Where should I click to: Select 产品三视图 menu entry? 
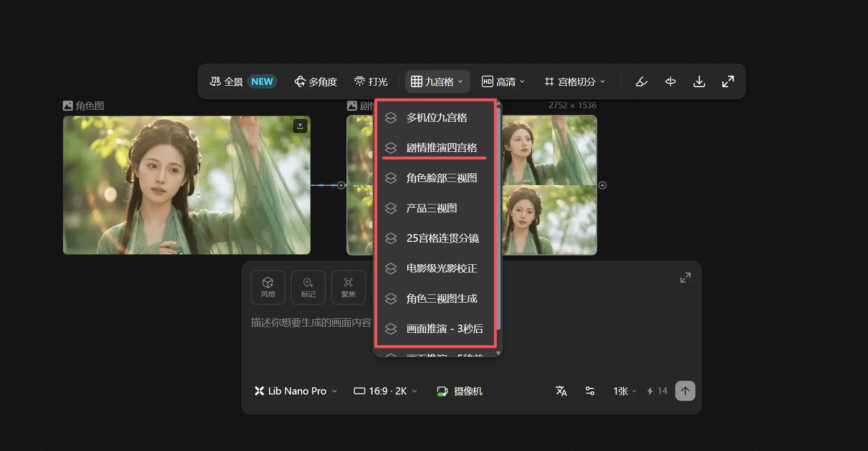436,208
